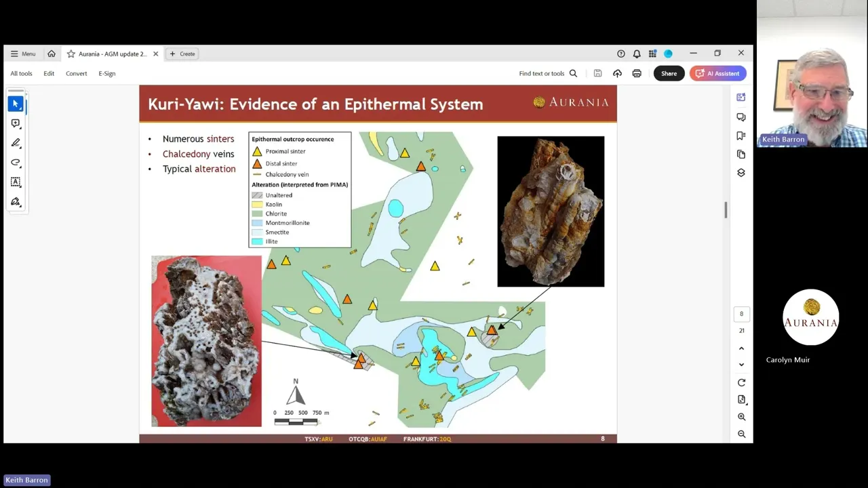Print the document using printer icon
Viewport: 868px width, 488px height.
tap(637, 73)
